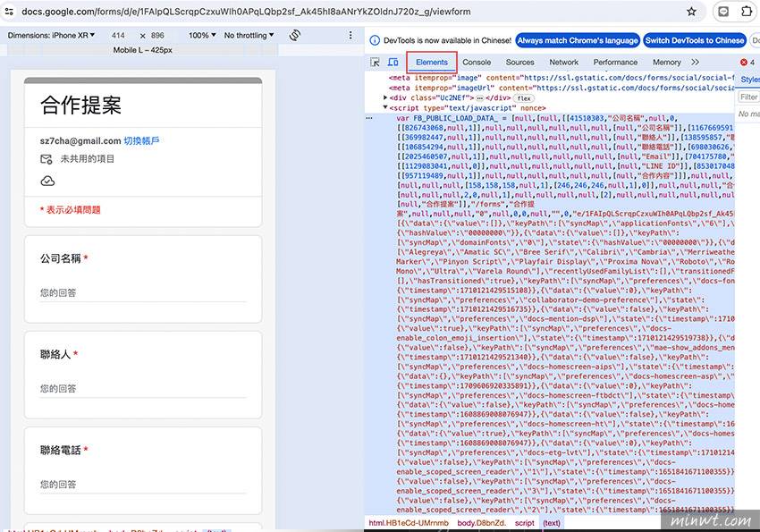Viewport: 760px width, 532px height.
Task: Select html.HB1eCd-UMrnmb breadcrumb
Action: [409, 523]
